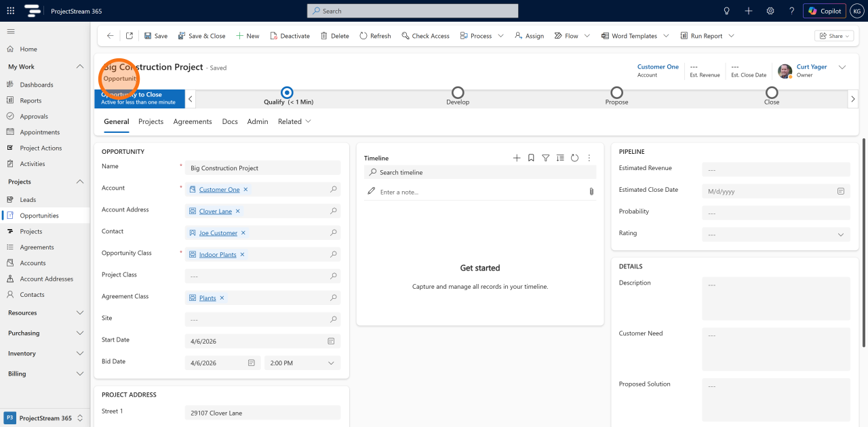Image resolution: width=868 pixels, height=427 pixels.
Task: Click the plus quick create icon
Action: click(x=749, y=11)
